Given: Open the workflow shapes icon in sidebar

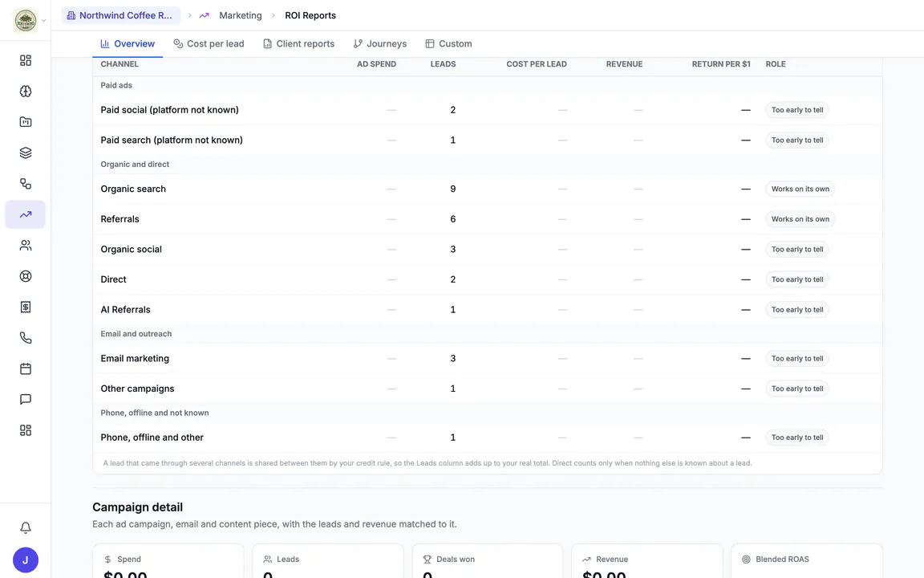Looking at the screenshot, I should [x=26, y=184].
